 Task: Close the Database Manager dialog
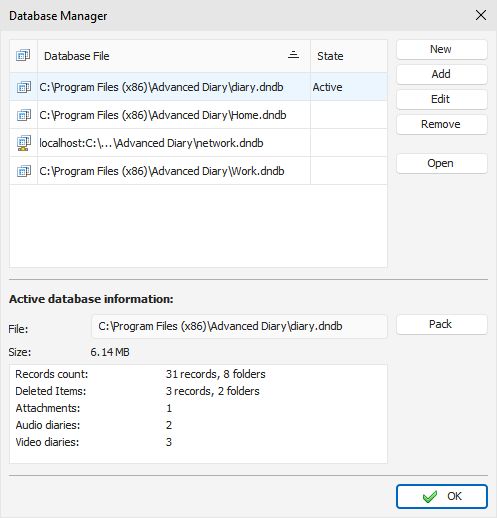[x=481, y=15]
